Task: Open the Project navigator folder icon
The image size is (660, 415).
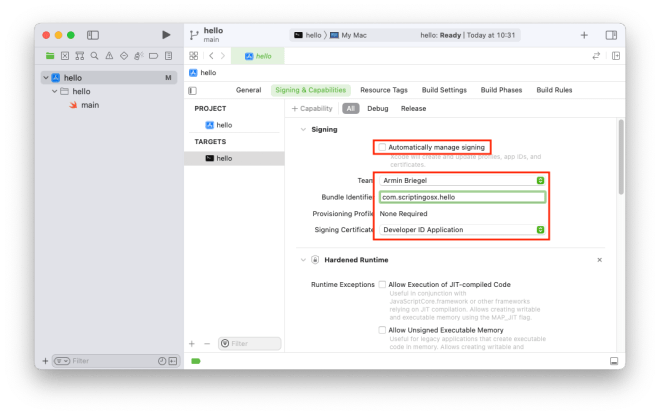Action: coord(50,56)
